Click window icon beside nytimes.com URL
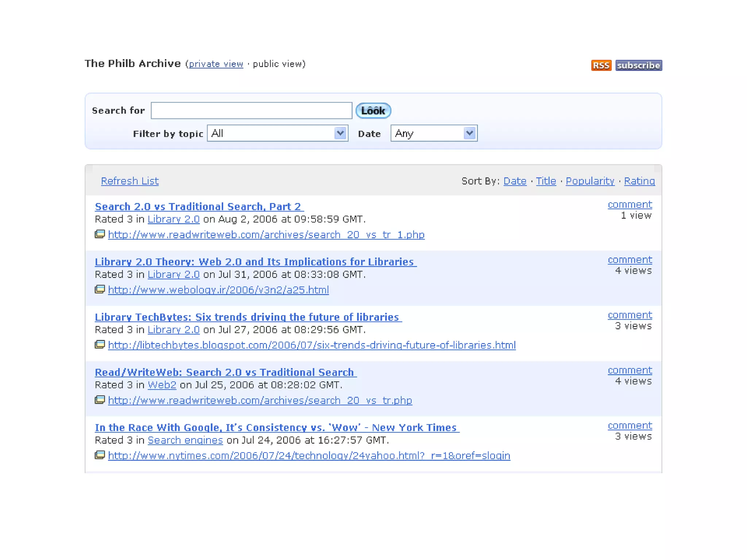747x560 pixels. (x=100, y=455)
